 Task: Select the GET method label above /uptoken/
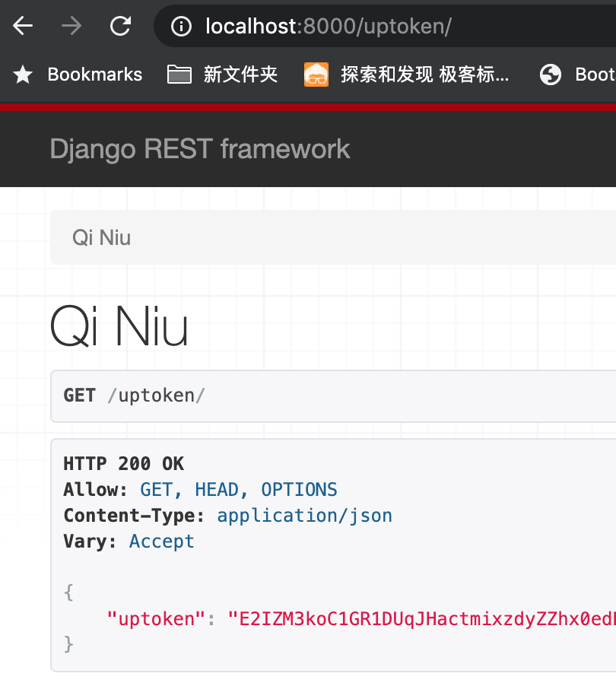[x=79, y=396]
